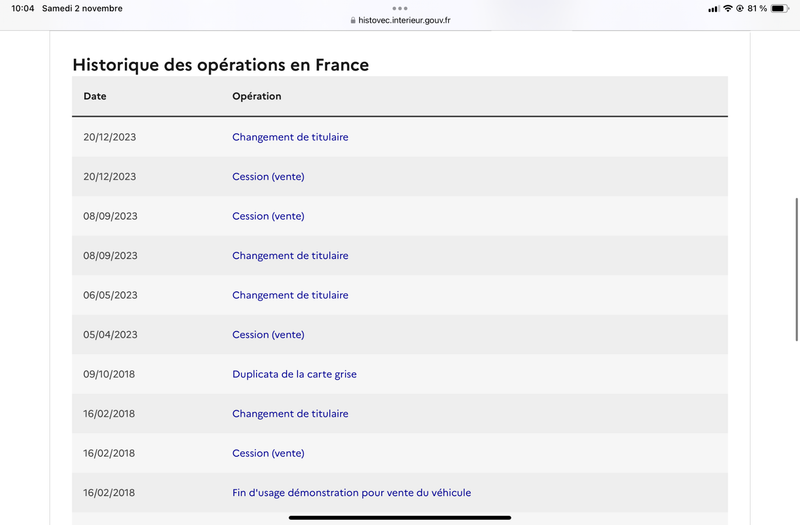
Task: Click the page's vertical scrollbar
Action: tap(796, 269)
